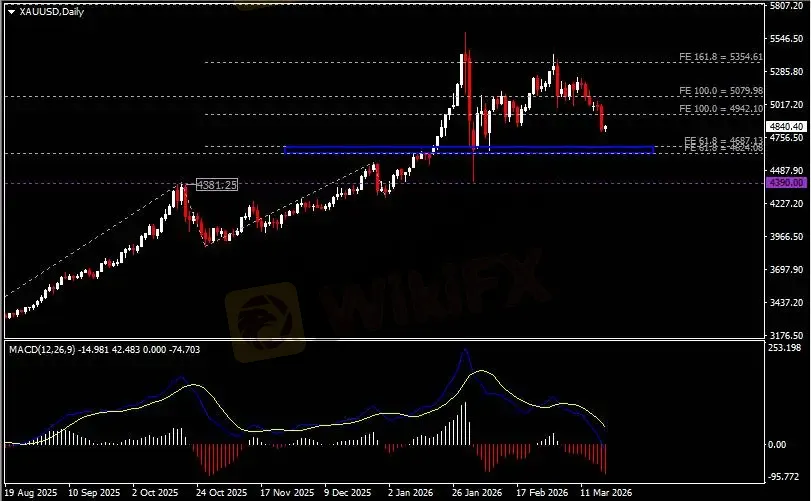
Task: Select the FE 161.8 = 5354.61 label
Action: click(720, 57)
